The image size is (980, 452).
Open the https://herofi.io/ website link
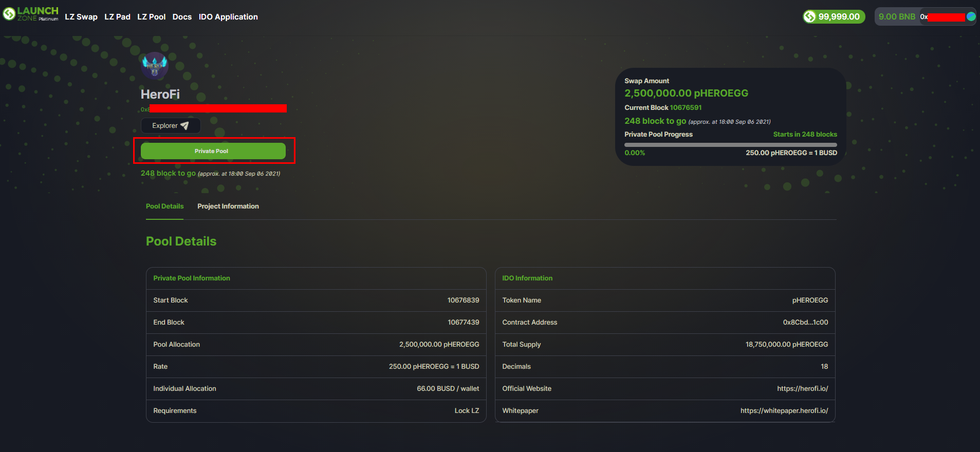coord(803,388)
